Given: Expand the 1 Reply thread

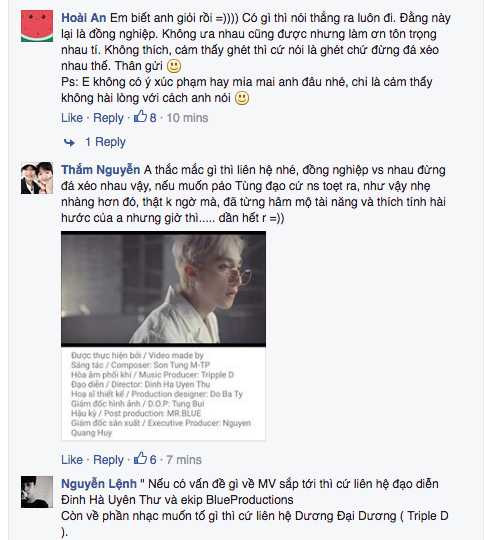Looking at the screenshot, I should pyautogui.click(x=105, y=142).
